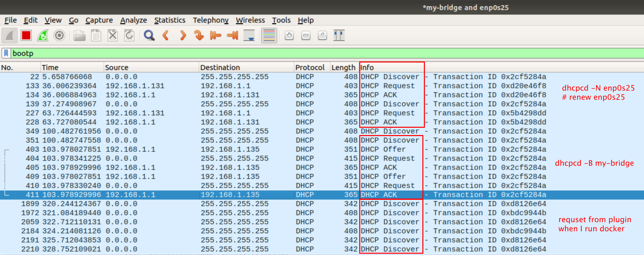644x255 pixels.
Task: Open the Go menu
Action: click(73, 20)
